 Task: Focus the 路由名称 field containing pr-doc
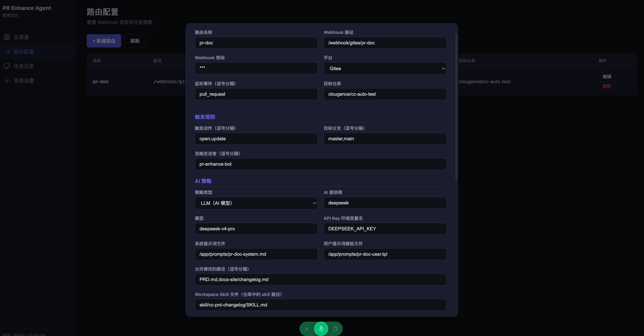coord(256,43)
